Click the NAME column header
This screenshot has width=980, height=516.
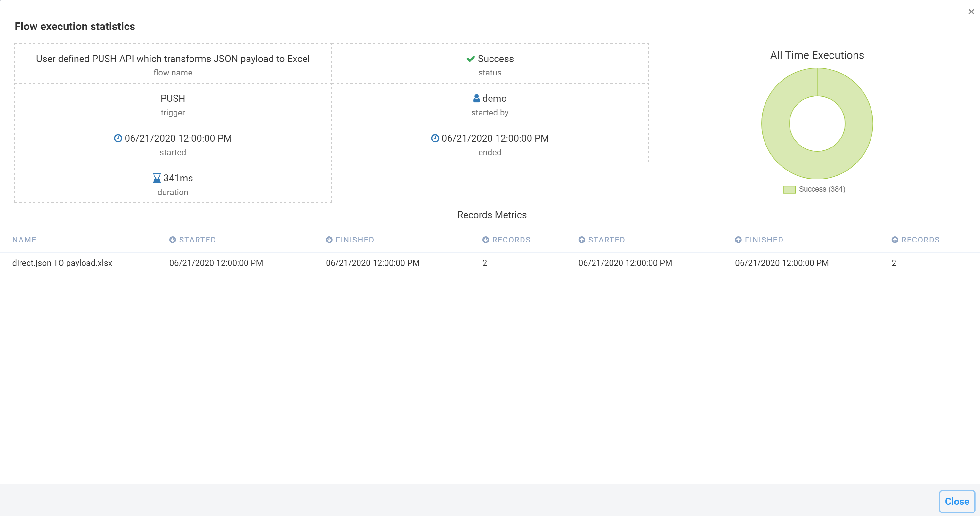coord(24,240)
